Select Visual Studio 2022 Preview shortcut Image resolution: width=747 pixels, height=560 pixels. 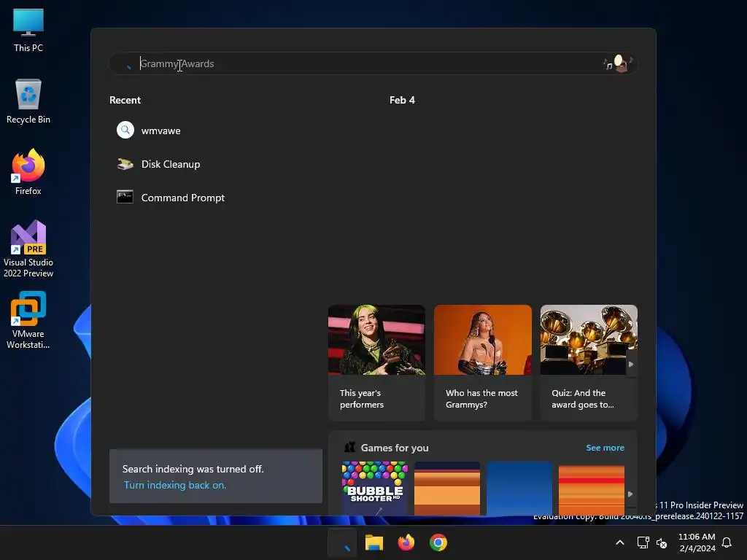click(x=28, y=249)
